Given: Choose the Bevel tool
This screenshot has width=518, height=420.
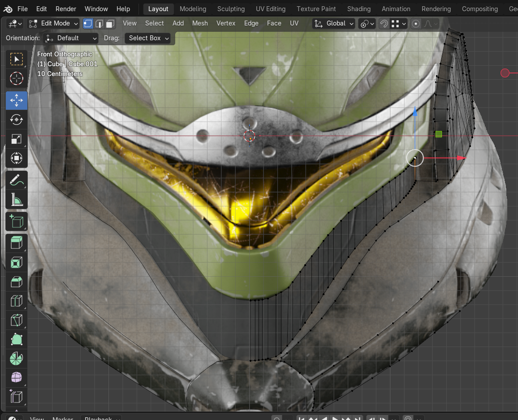Looking at the screenshot, I should pos(17,282).
